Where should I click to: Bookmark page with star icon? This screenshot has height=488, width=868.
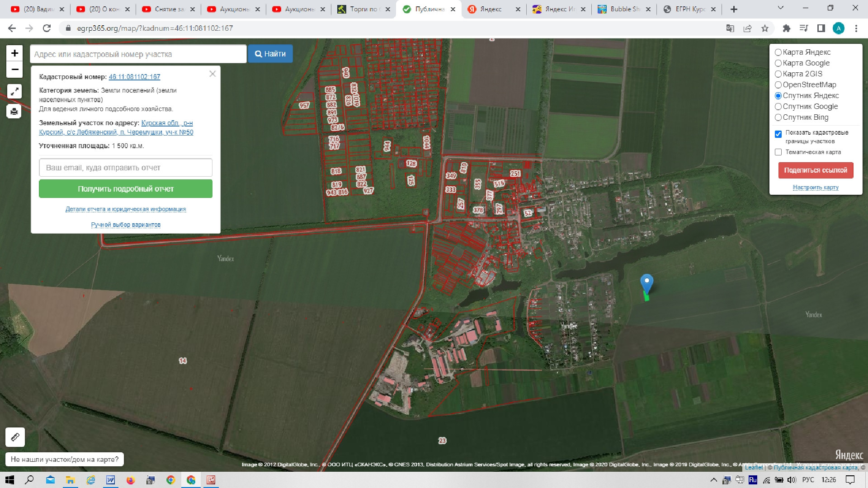pos(765,28)
